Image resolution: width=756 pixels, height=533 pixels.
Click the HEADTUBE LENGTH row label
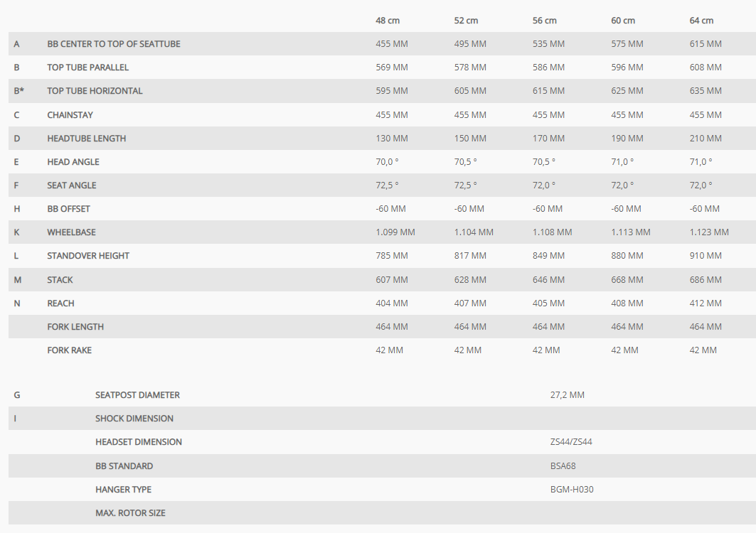click(87, 139)
